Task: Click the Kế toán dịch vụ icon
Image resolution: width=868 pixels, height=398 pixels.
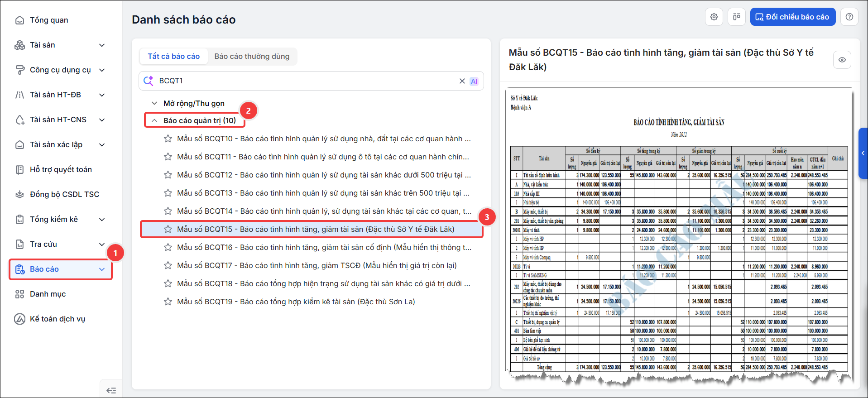Action: [x=19, y=319]
